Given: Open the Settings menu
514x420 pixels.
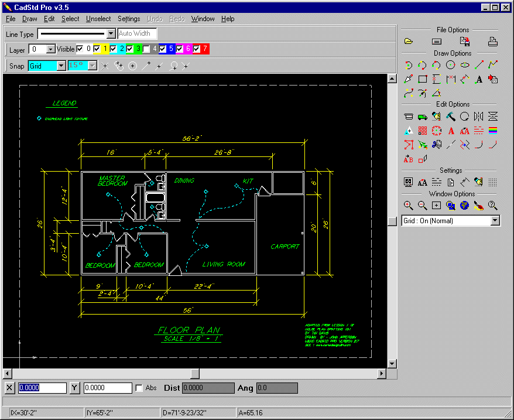Looking at the screenshot, I should pyautogui.click(x=129, y=19).
